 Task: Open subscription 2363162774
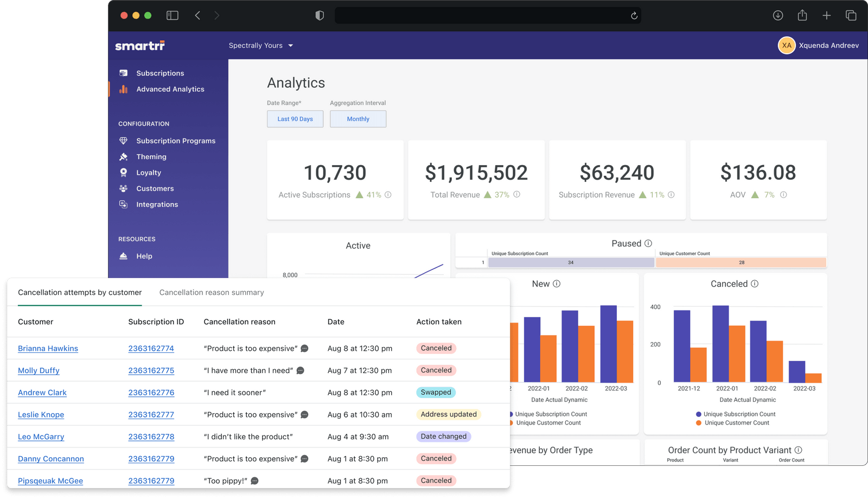pyautogui.click(x=151, y=348)
